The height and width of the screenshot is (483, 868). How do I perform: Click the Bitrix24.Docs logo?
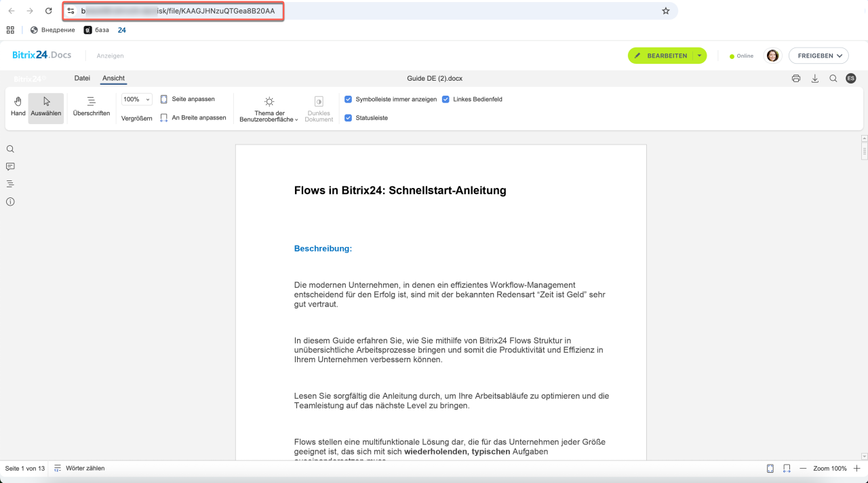(41, 55)
